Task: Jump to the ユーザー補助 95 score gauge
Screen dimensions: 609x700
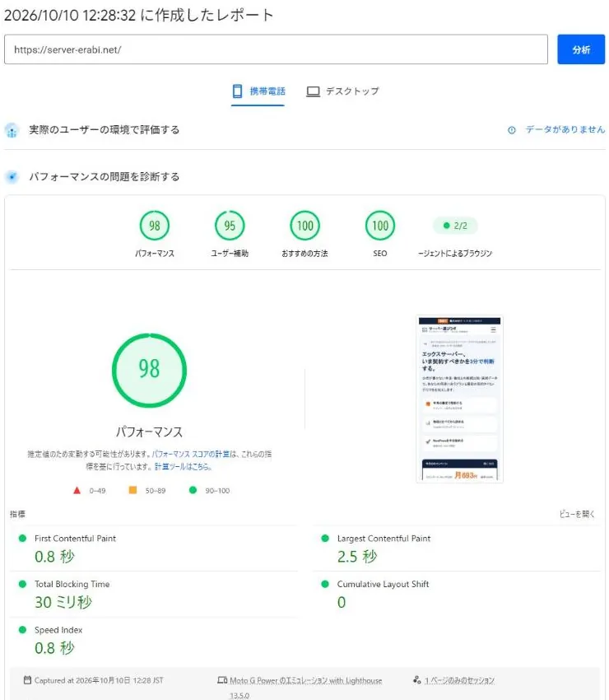Action: [230, 226]
